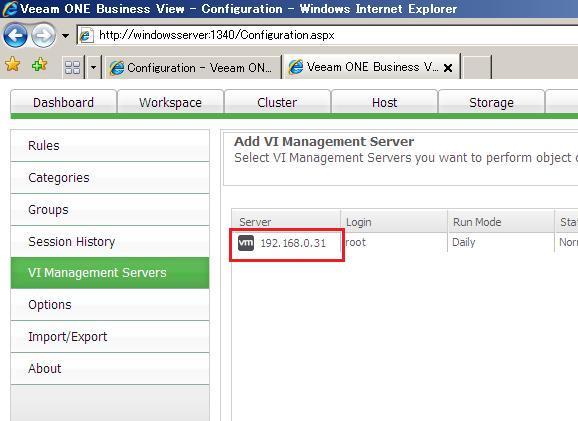Open the Cluster tab
Viewport: 578px width, 421px height.
pos(277,102)
